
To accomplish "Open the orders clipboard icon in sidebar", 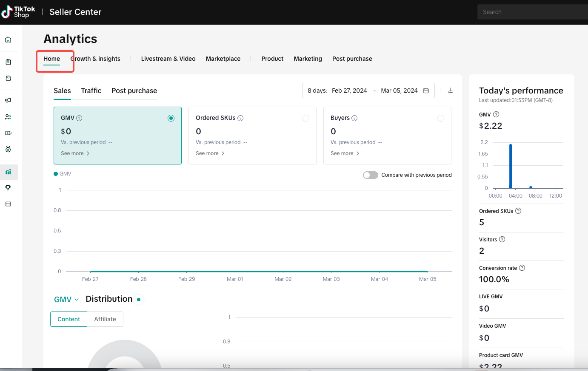I will (8, 62).
